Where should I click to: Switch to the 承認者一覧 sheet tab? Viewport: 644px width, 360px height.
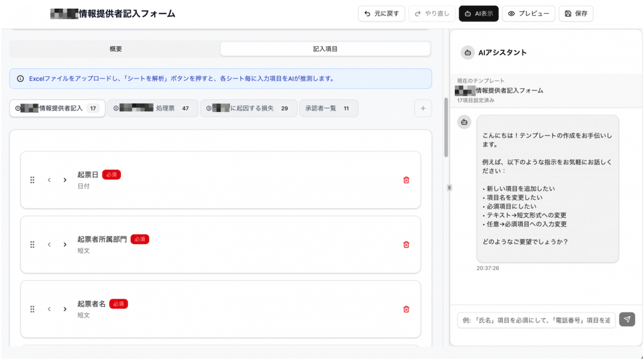[x=328, y=108]
